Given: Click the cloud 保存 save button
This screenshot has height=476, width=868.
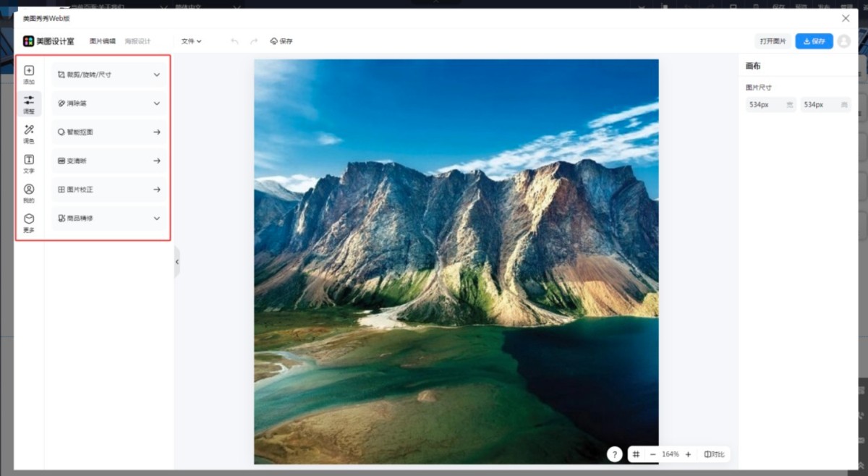Looking at the screenshot, I should [x=281, y=41].
